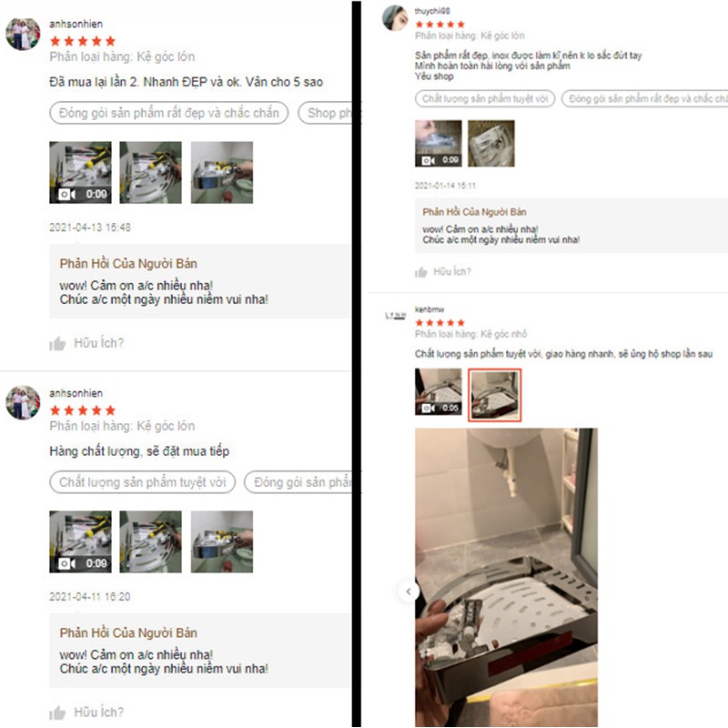Select the 'Chất lượng sản phẩm tuyệt vời' tag in the second review
The image size is (728, 728).
[x=143, y=482]
